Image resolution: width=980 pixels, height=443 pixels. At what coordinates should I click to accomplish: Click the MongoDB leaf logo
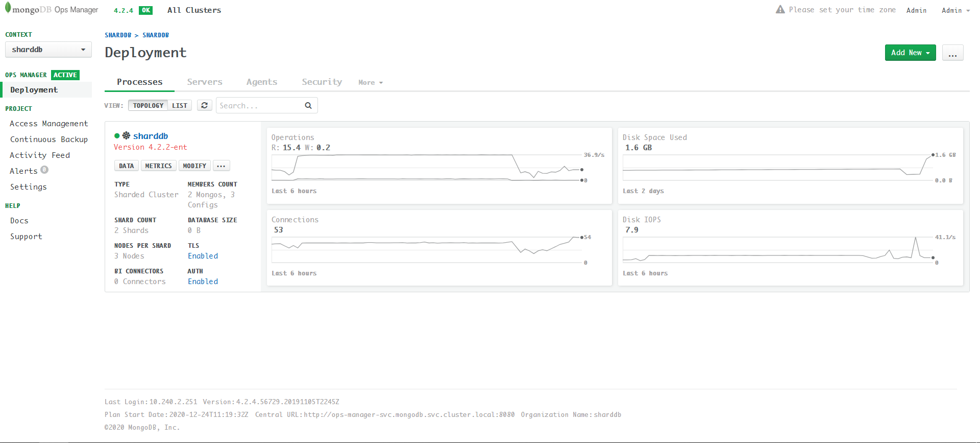pos(8,8)
